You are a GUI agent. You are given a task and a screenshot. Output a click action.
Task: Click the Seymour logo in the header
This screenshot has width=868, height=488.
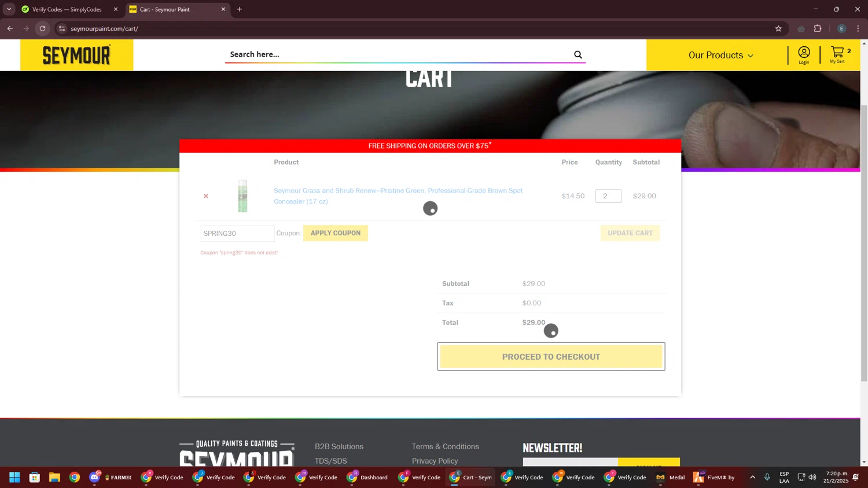coord(76,55)
